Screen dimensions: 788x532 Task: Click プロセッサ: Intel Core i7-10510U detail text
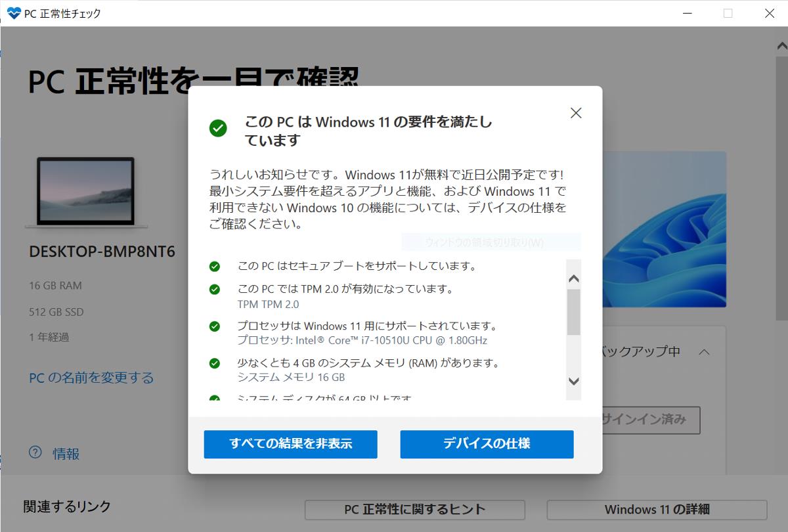click(x=362, y=340)
